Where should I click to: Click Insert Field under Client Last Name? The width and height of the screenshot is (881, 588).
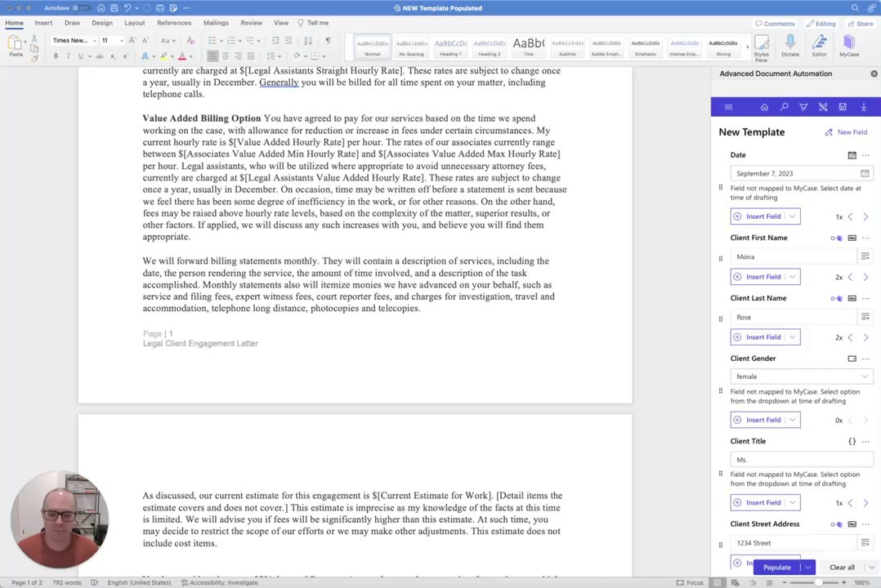(x=758, y=337)
